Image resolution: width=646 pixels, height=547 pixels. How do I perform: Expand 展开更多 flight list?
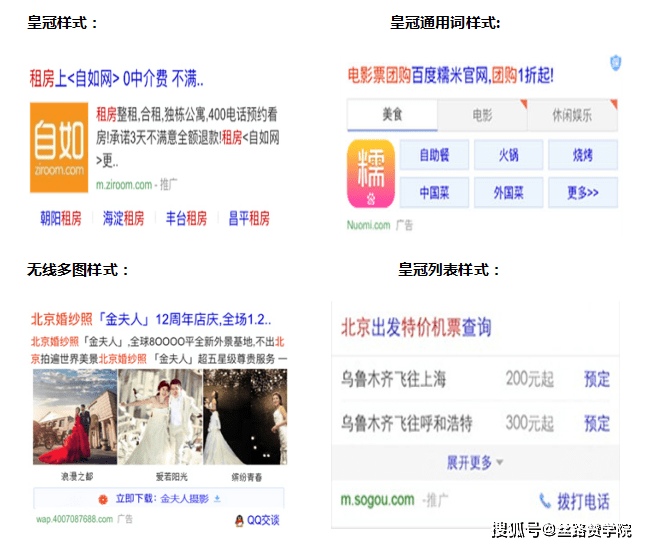(x=475, y=463)
